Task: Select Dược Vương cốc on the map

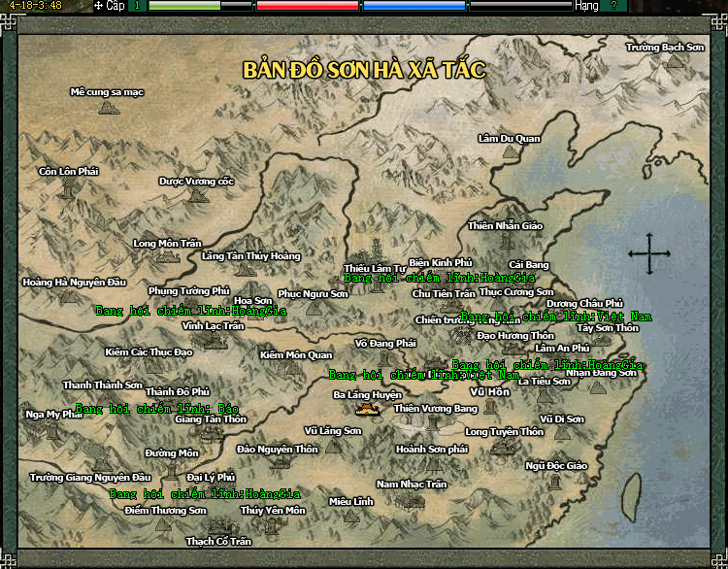Action: click(196, 182)
